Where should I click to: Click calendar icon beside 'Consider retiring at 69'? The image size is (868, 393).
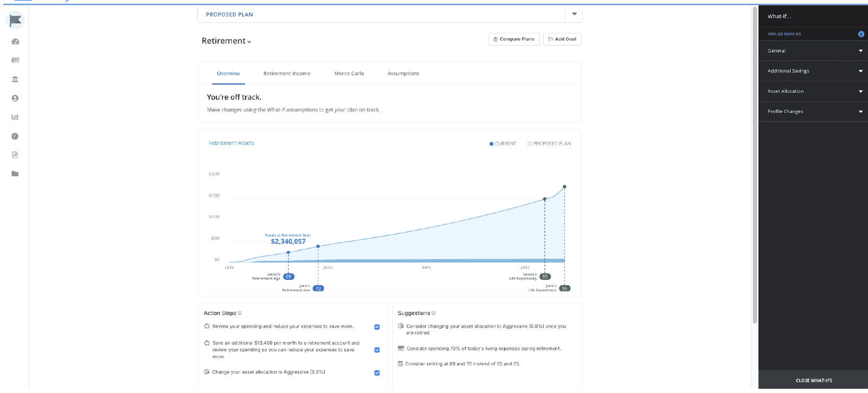click(401, 364)
